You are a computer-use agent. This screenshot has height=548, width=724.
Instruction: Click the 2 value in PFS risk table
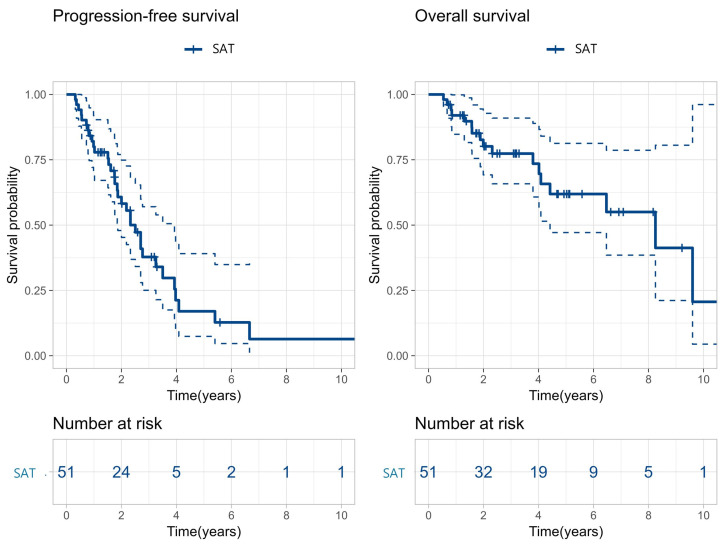click(231, 472)
